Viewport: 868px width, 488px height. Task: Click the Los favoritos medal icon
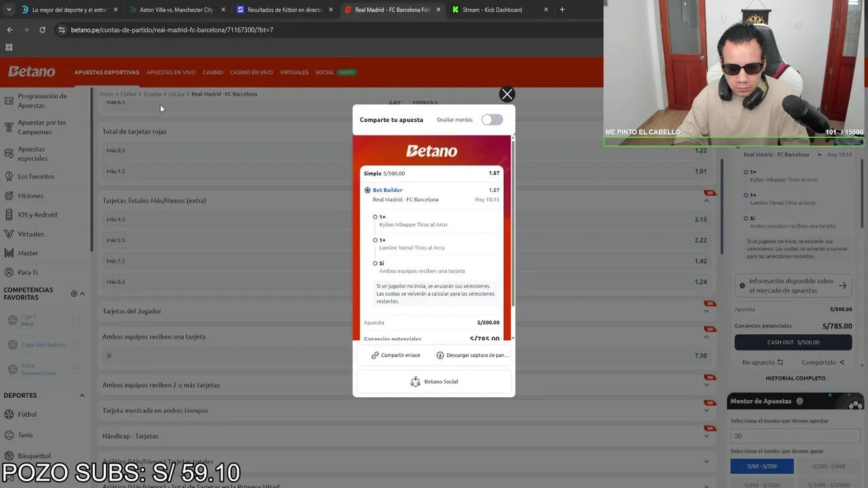point(9,176)
